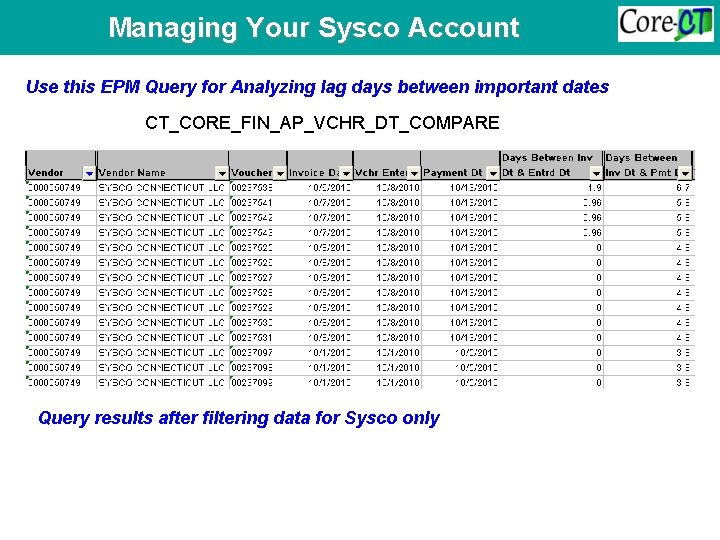Click the 'Query results after filtering' caption
The width and height of the screenshot is (720, 540).
point(239,418)
